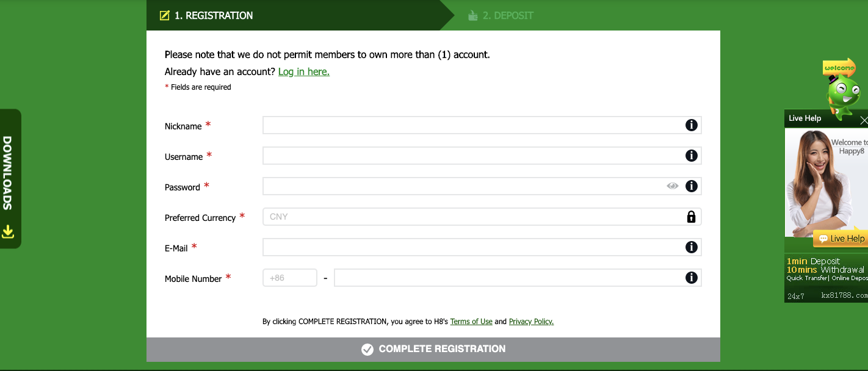Screen dimensions: 868x371
Task: Toggle password visibility with the eye icon
Action: (673, 186)
